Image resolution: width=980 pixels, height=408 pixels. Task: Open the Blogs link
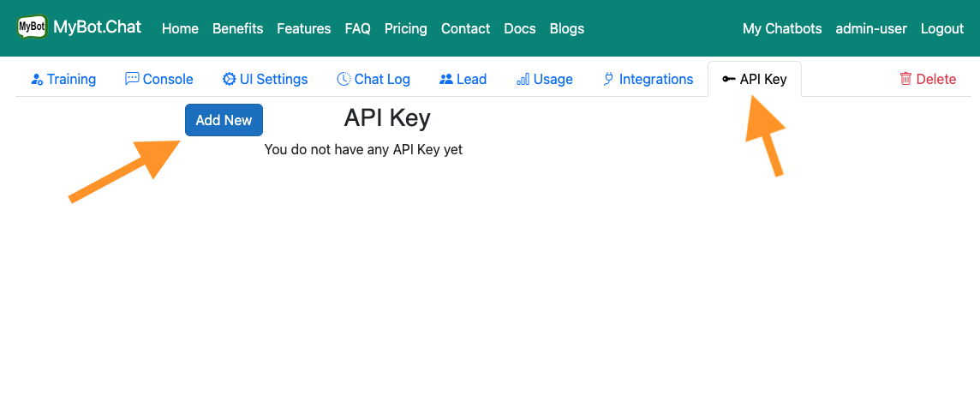[x=567, y=29]
